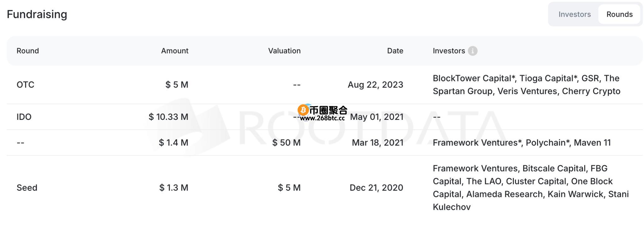Open Alameda Research investor link
644x225 pixels.
(504, 194)
